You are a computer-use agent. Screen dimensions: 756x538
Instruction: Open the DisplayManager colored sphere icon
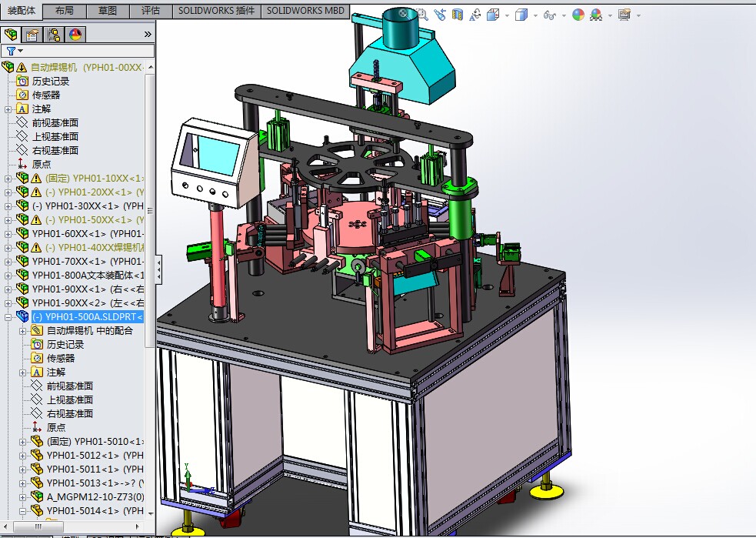point(75,34)
